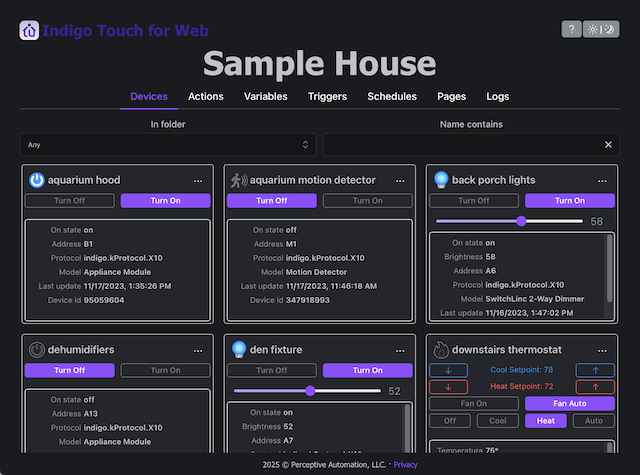Switch to the Pages tab
Viewport: 640px width, 475px height.
point(451,97)
